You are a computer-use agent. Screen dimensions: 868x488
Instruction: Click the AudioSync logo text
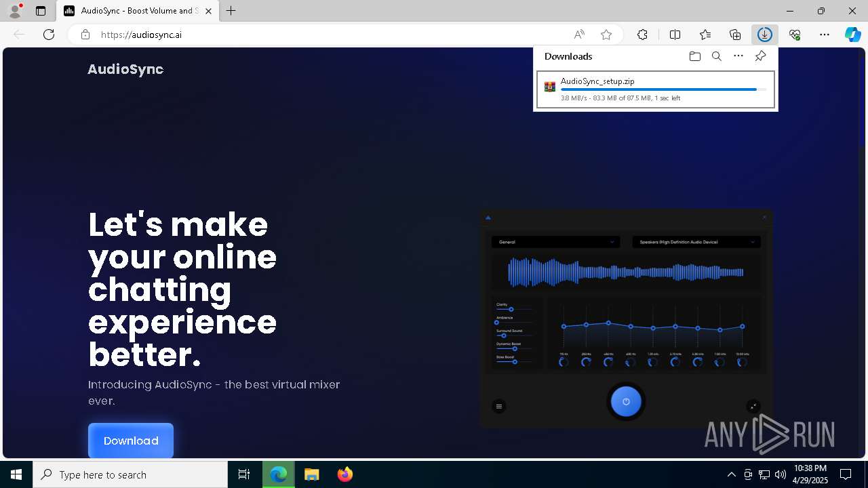[x=125, y=69]
